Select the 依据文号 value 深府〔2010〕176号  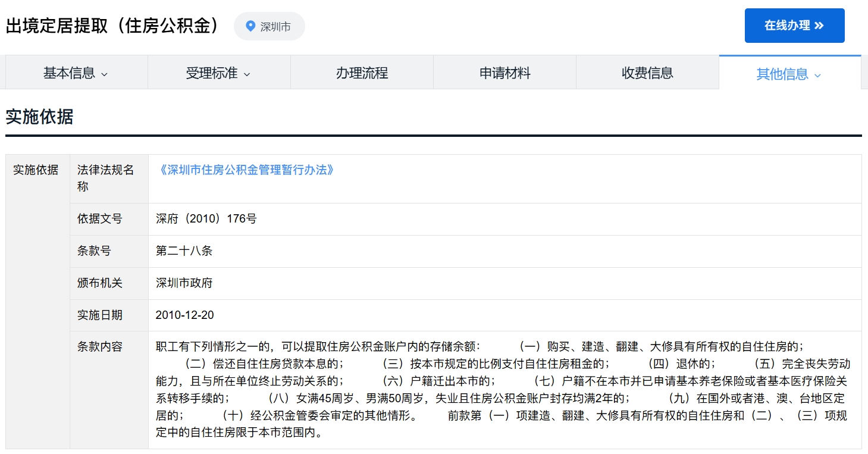pos(205,218)
